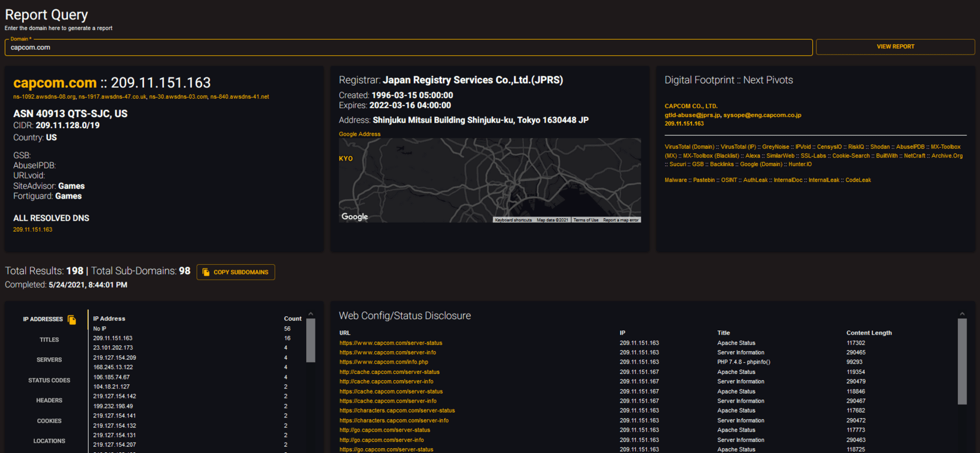
Task: Open the CodeLeak search link
Action: [x=858, y=180]
